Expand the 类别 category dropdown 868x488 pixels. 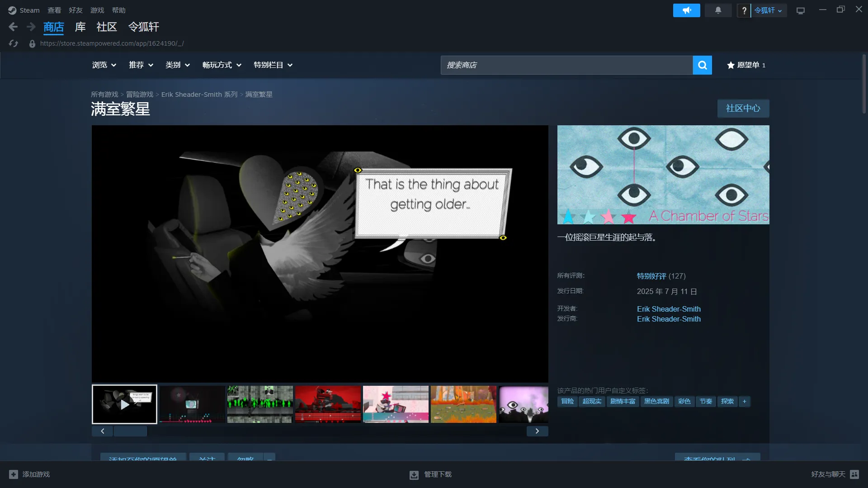tap(177, 65)
